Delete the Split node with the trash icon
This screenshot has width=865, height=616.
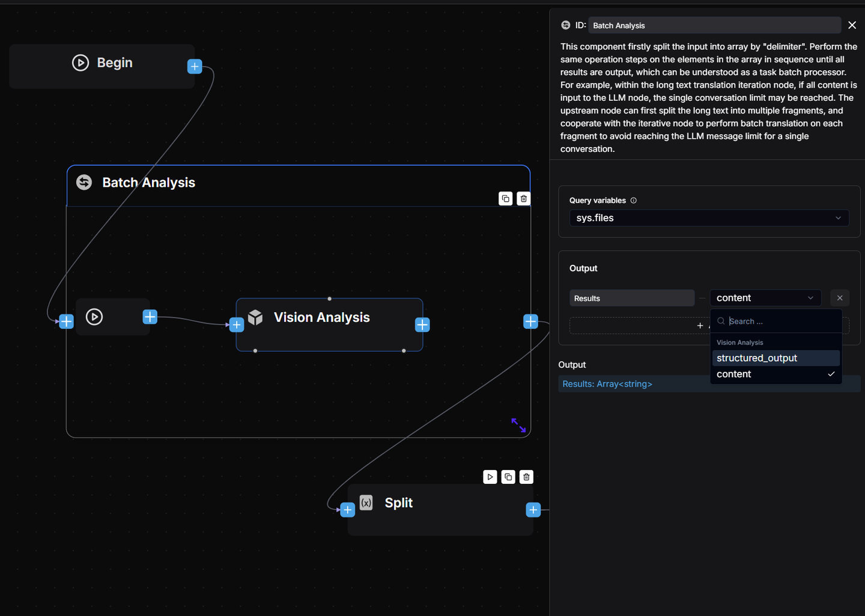tap(526, 477)
